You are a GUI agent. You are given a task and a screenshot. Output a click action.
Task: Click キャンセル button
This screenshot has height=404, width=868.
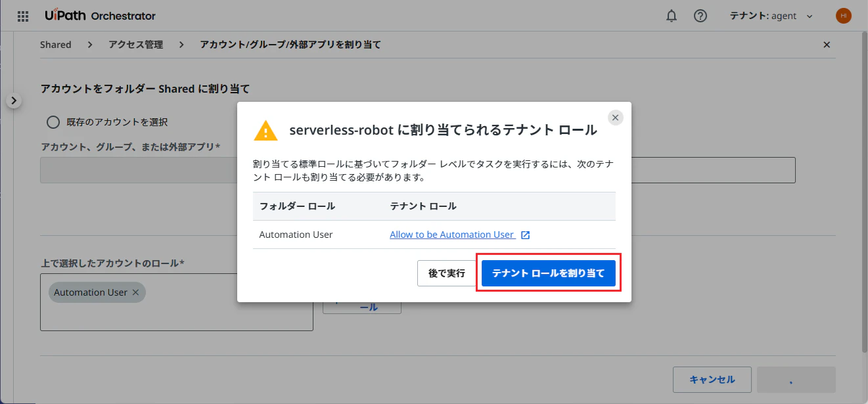pos(712,380)
